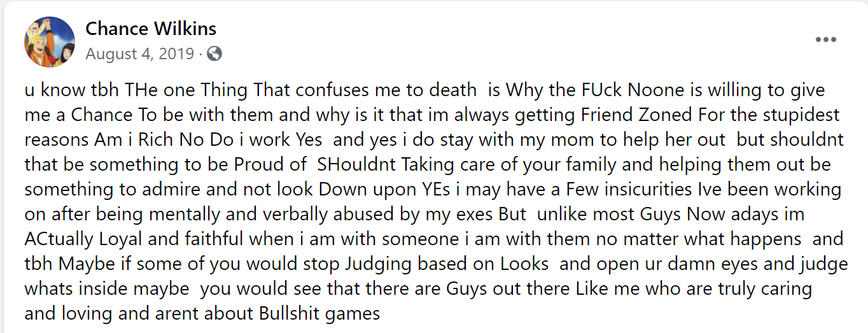Open the three-dot post options menu

click(x=825, y=39)
